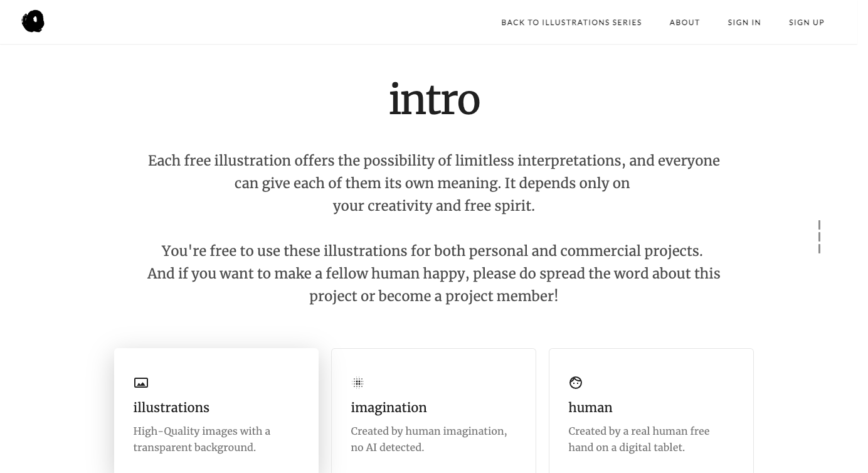Click 'Created by human imagination' description
This screenshot has width=868, height=473.
pos(429,439)
